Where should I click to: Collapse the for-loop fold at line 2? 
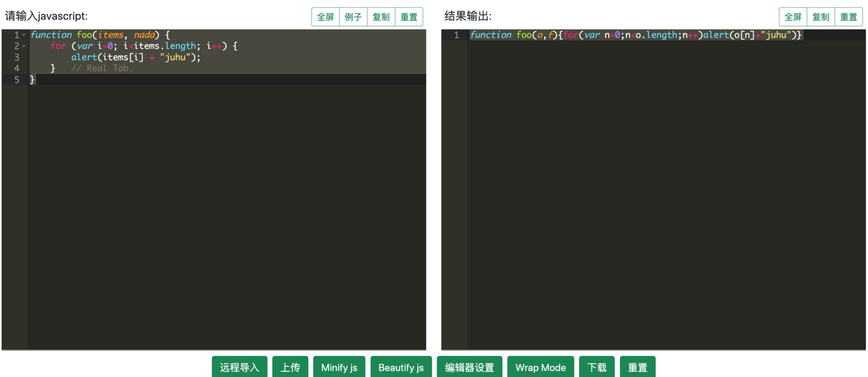(x=24, y=46)
